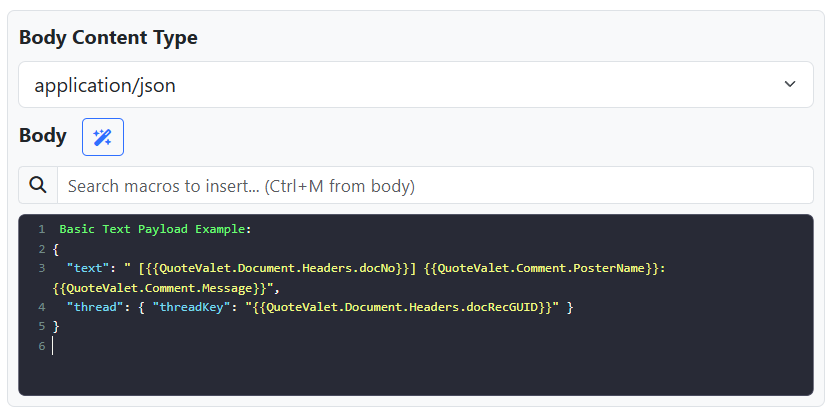The height and width of the screenshot is (416, 833).
Task: Click the opening brace on line 2
Action: (56, 249)
